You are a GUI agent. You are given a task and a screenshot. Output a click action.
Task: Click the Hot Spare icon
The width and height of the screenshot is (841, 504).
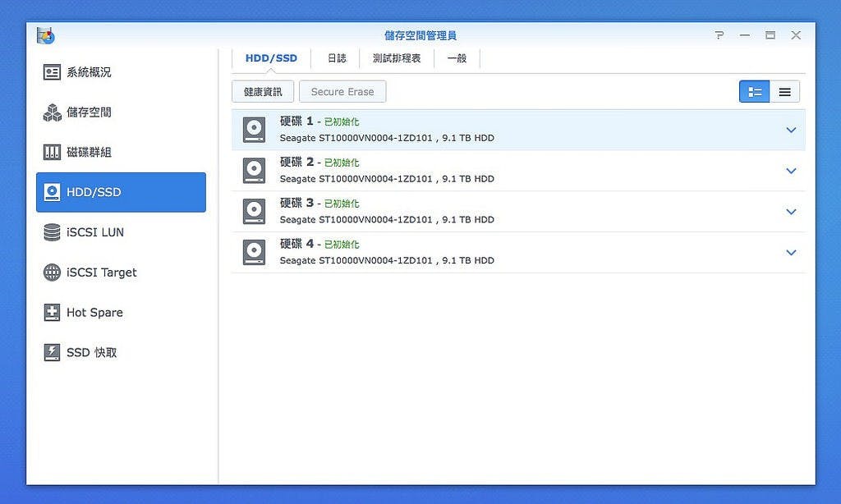coord(52,313)
